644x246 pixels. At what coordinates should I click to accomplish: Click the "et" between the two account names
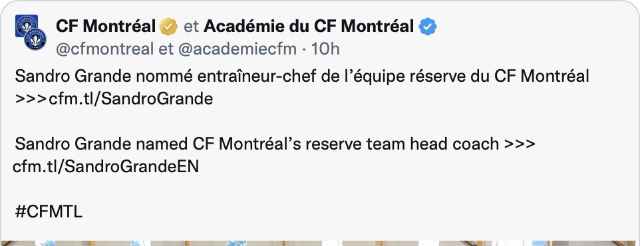pos(191,27)
